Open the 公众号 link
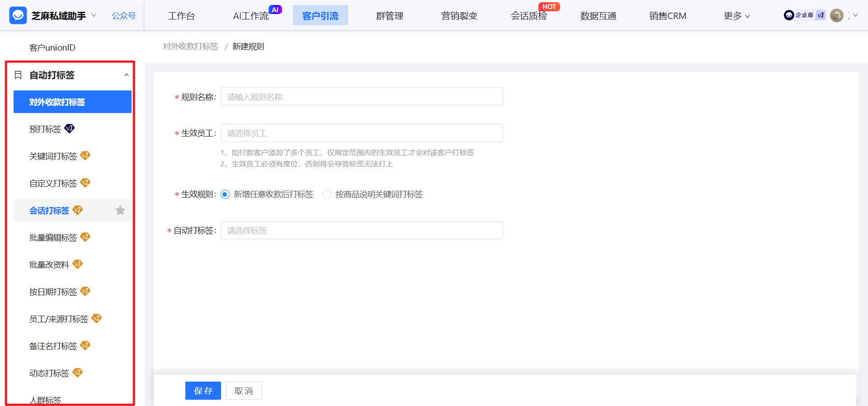The width and height of the screenshot is (868, 406). 124,16
